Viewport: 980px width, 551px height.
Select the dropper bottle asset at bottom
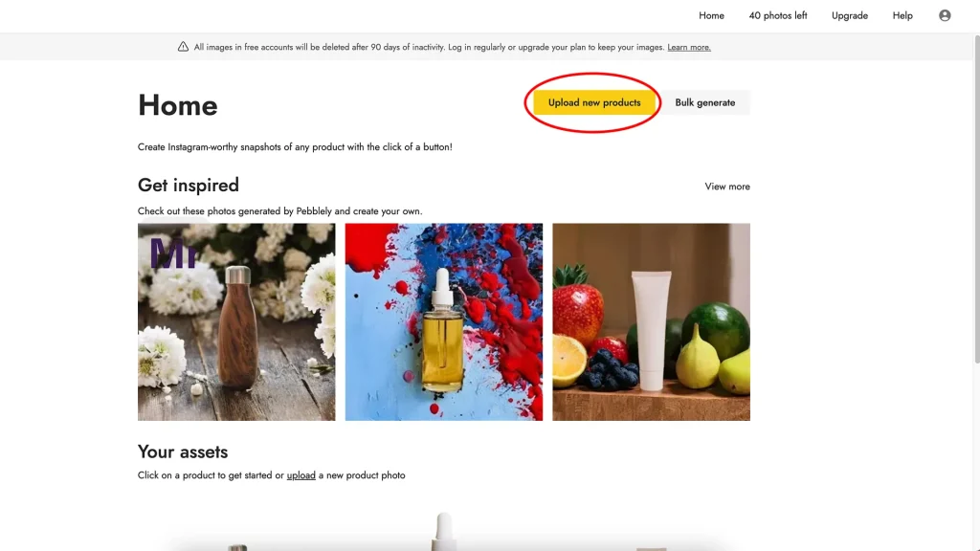coord(443,532)
